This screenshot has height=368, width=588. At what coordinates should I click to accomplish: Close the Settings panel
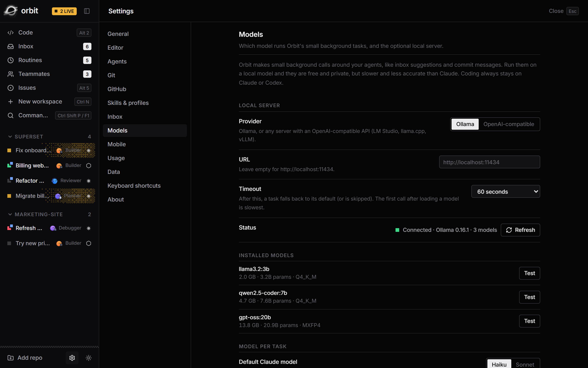tap(563, 11)
